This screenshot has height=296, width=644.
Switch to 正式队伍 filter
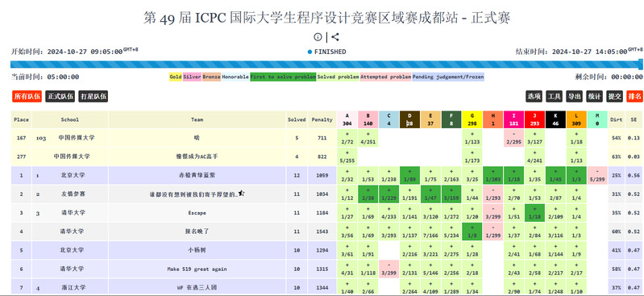tap(60, 97)
